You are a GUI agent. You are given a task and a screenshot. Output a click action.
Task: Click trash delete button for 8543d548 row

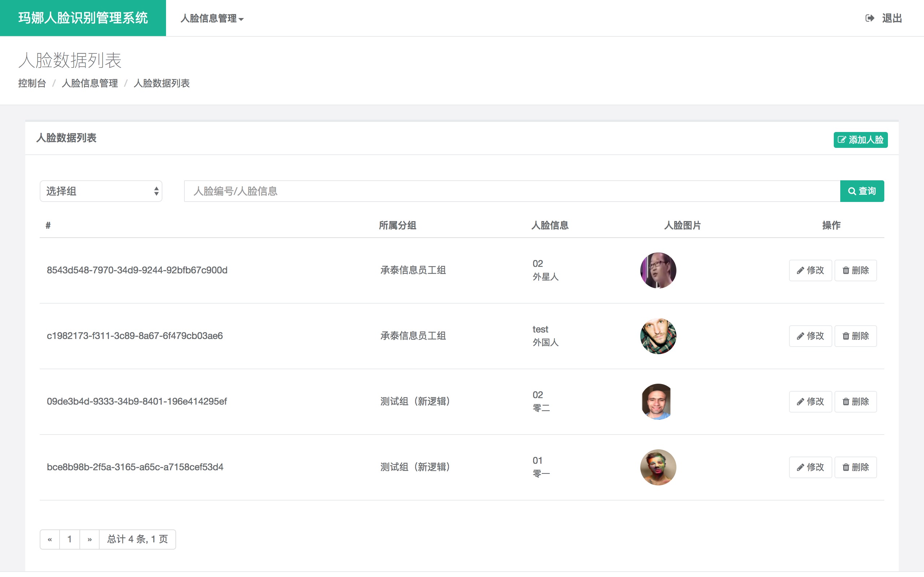(x=855, y=270)
